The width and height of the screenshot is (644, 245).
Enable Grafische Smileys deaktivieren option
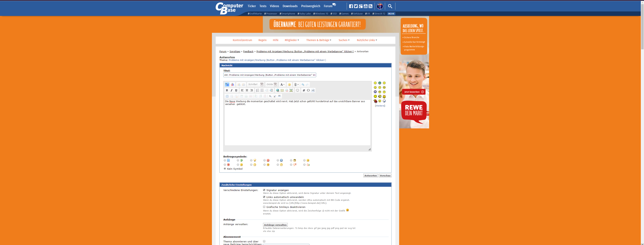click(264, 207)
